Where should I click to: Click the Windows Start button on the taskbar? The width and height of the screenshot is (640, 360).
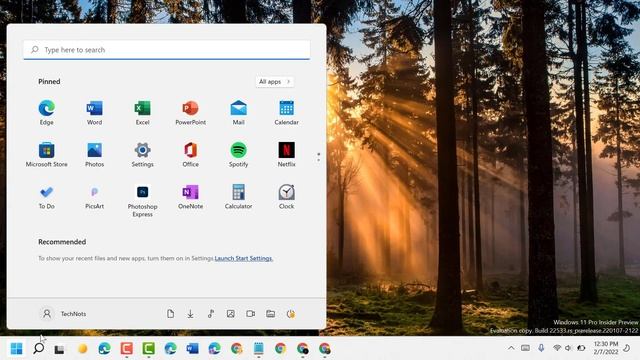tap(16, 349)
